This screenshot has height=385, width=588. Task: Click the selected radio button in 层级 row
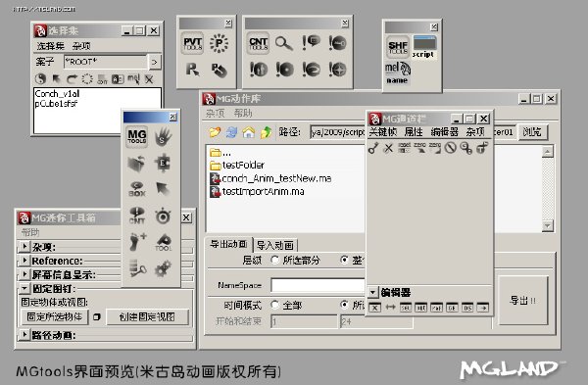click(344, 260)
